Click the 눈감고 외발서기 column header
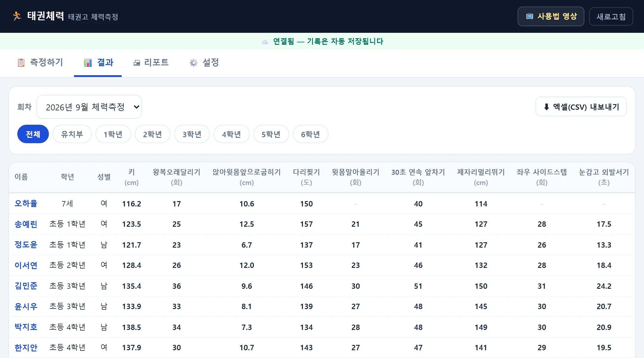 pyautogui.click(x=604, y=177)
